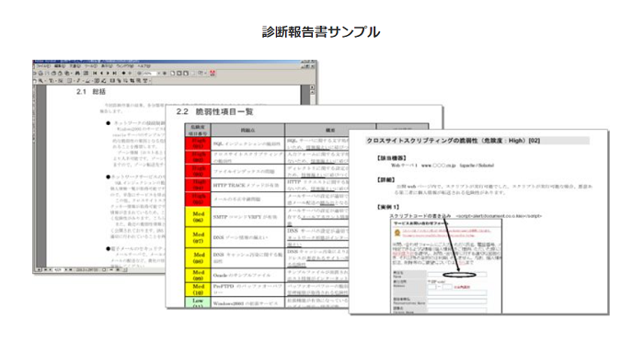Click the DNS ゾーン情報の漏えい row text
Viewport: 644px width, 342px height.
(x=240, y=237)
